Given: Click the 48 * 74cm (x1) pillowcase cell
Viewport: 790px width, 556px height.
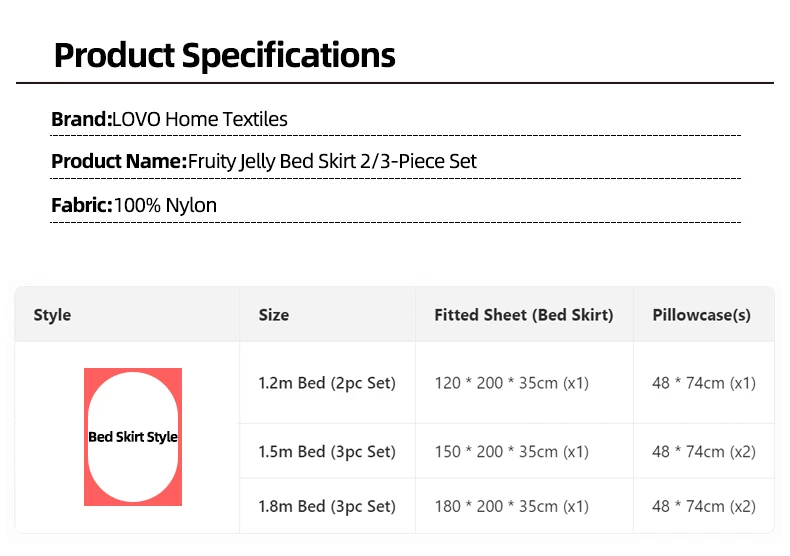Looking at the screenshot, I should [704, 383].
